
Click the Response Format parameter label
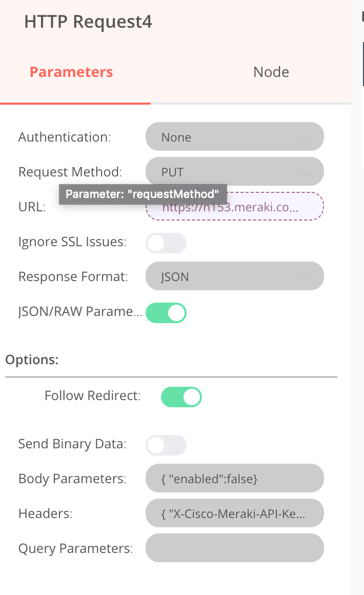point(73,277)
